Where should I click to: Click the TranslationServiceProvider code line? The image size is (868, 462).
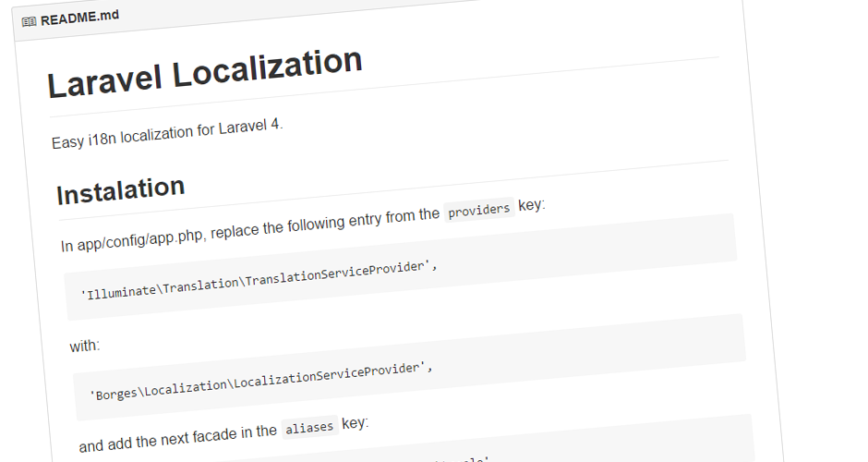click(x=259, y=279)
